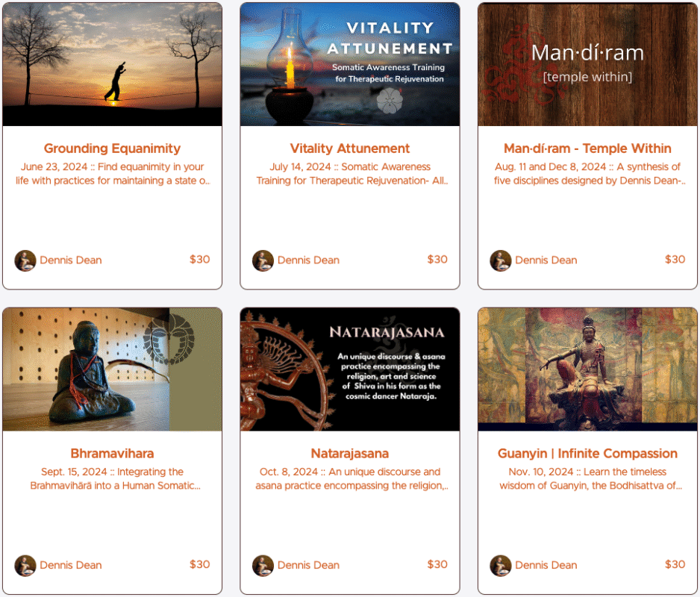The width and height of the screenshot is (700, 597).
Task: Open the Natarajasana dancing Shiva banner
Action: coord(350,369)
